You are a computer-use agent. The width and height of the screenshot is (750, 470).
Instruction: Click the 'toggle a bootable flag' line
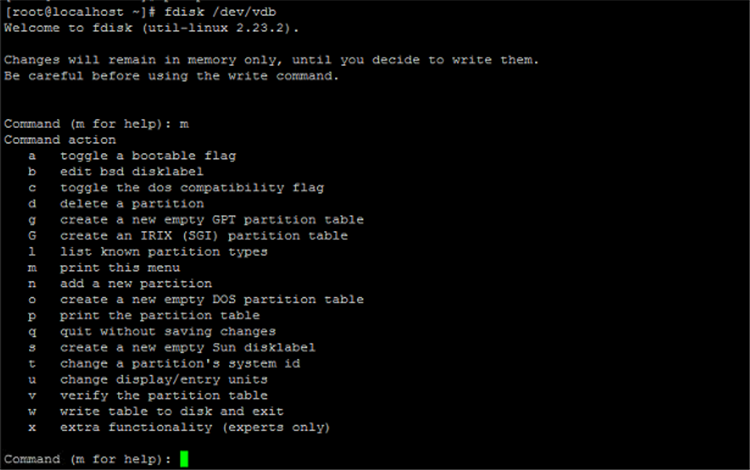click(x=147, y=156)
